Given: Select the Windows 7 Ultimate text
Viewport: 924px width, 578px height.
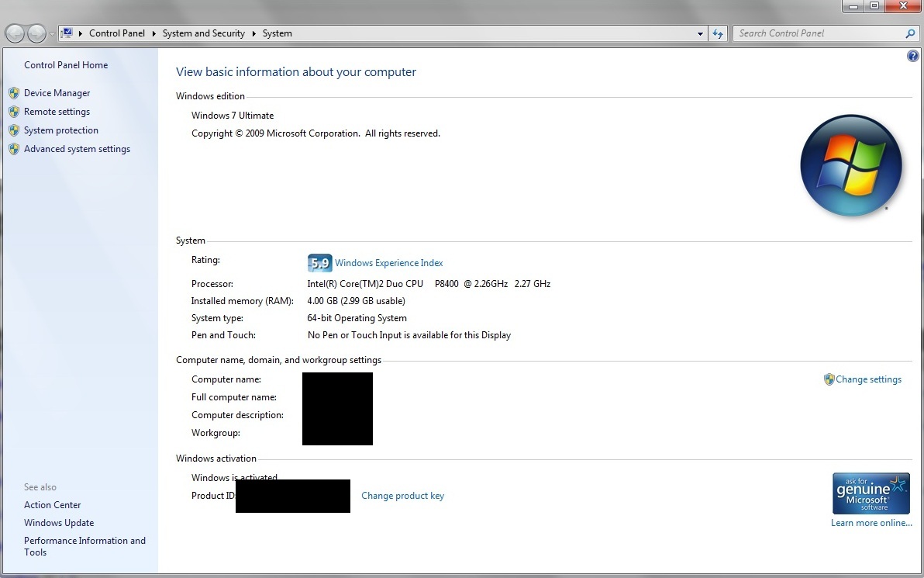Looking at the screenshot, I should (x=233, y=116).
